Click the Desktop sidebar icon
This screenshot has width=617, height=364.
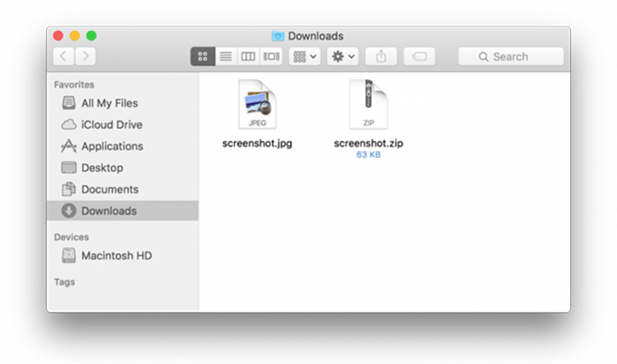coord(68,167)
